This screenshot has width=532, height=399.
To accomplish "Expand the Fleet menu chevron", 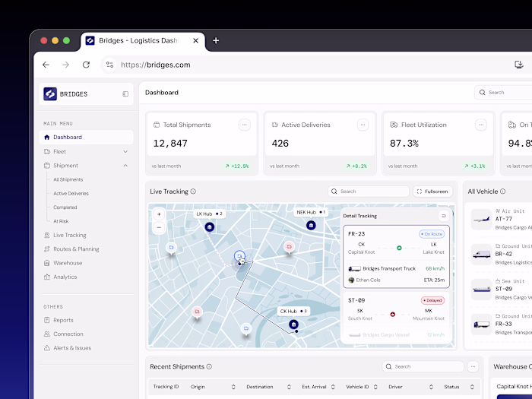I will (125, 152).
